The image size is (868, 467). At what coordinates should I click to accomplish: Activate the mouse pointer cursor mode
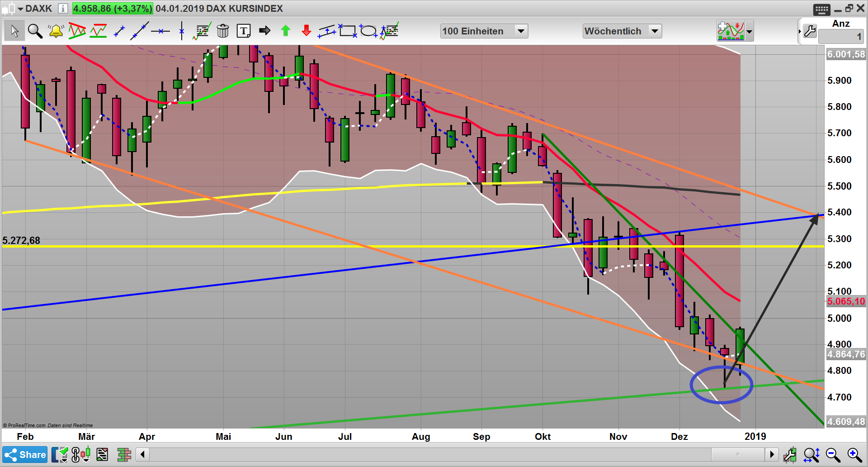[14, 31]
